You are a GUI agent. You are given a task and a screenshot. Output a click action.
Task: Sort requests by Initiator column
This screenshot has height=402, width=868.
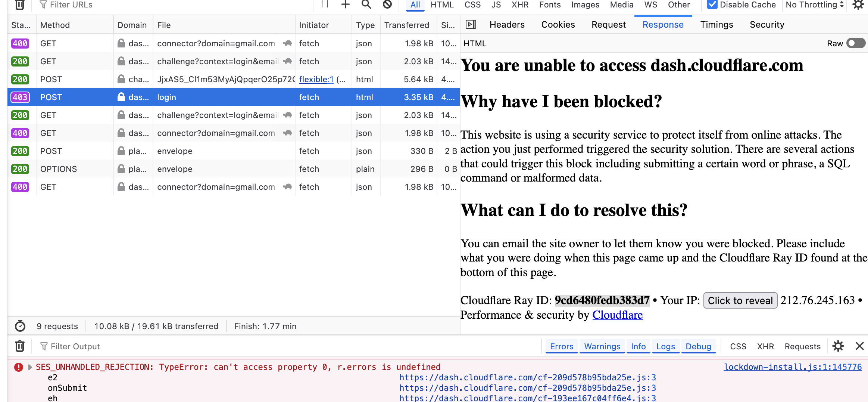[x=323, y=25]
